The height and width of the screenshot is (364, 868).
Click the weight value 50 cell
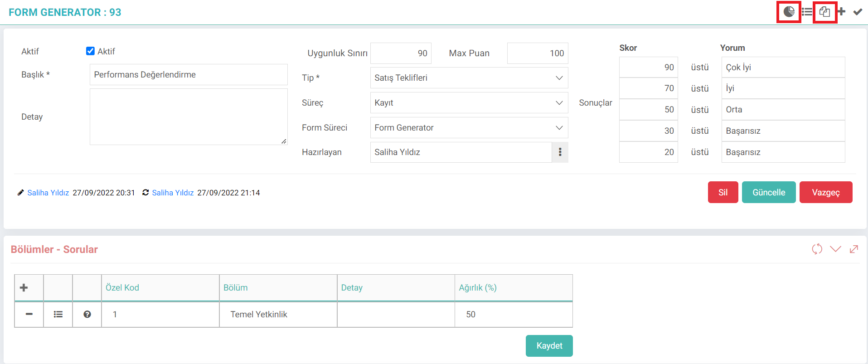[514, 314]
